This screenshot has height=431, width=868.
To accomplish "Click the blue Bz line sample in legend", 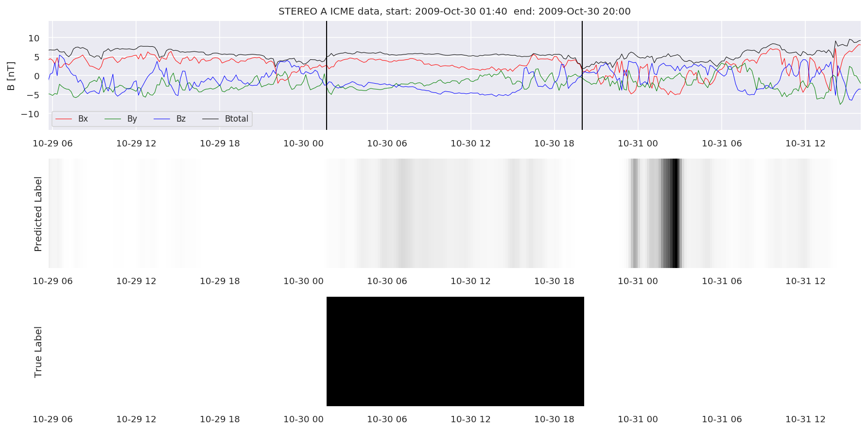I will point(163,119).
